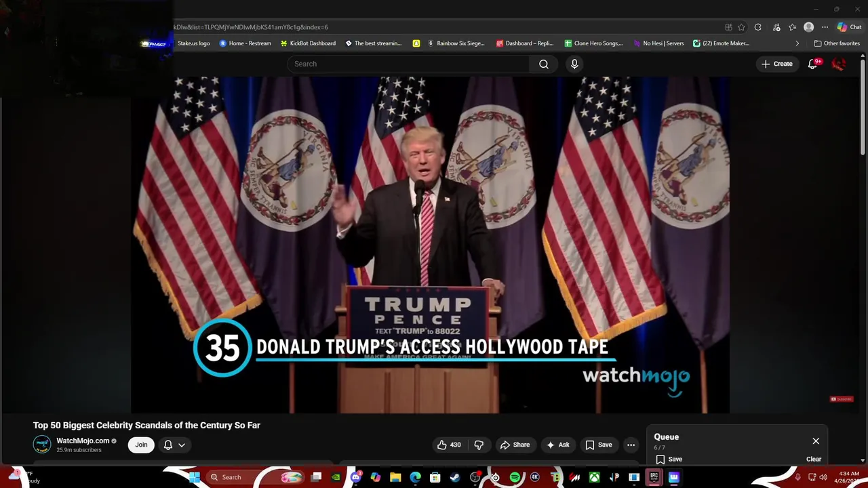868x488 pixels.
Task: Open NVIDIA app from the taskbar
Action: point(336,477)
